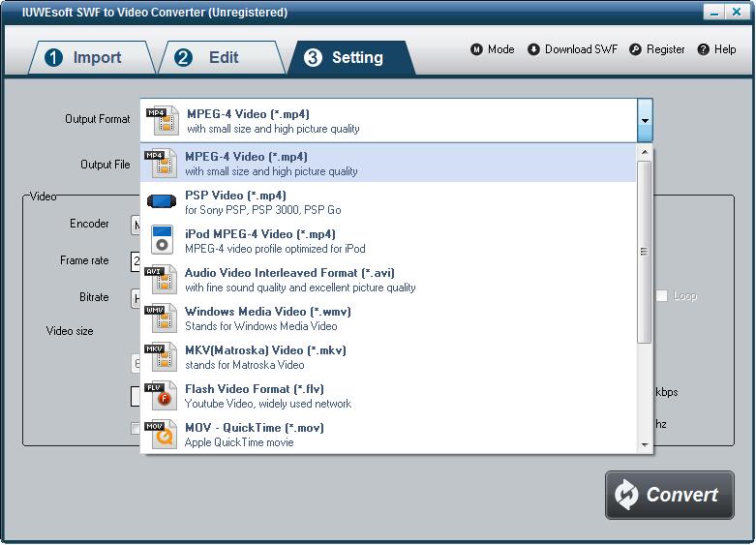This screenshot has height=545, width=756.
Task: Click the Register key icon
Action: click(x=635, y=49)
